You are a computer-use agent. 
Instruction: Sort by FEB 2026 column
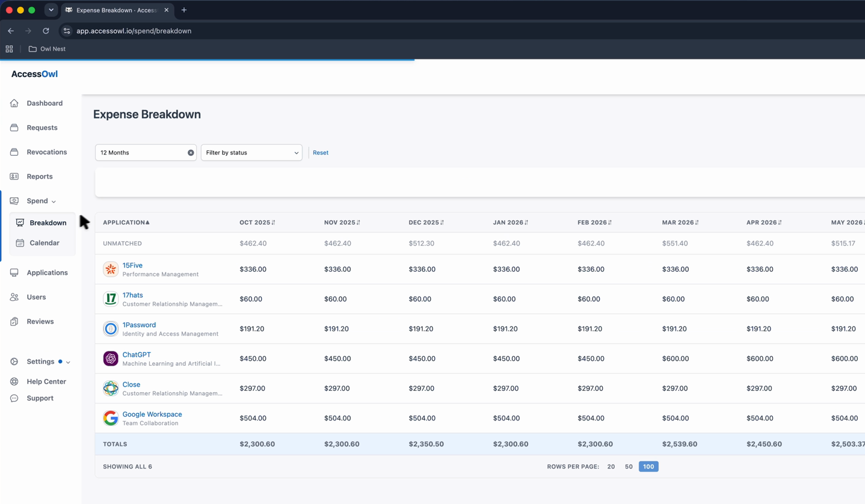(x=595, y=223)
